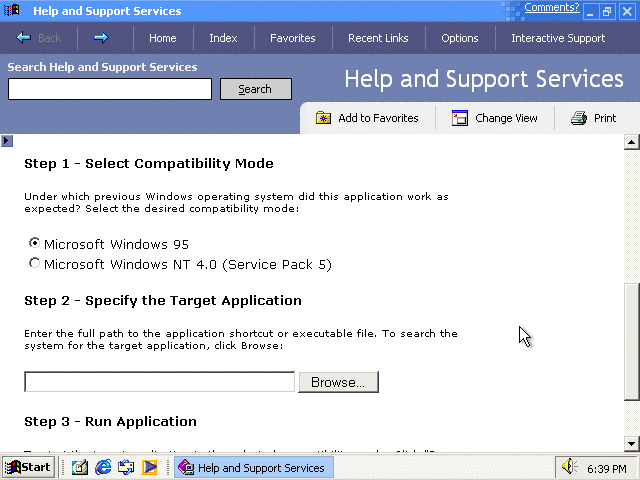Launch Windows Media Player from quick launch
Image resolution: width=640 pixels, height=480 pixels.
click(149, 467)
